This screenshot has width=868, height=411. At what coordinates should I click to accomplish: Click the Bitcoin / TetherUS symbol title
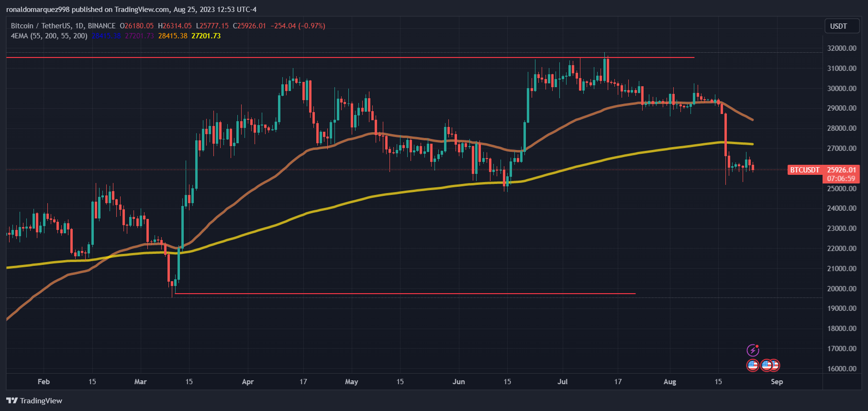click(x=63, y=26)
